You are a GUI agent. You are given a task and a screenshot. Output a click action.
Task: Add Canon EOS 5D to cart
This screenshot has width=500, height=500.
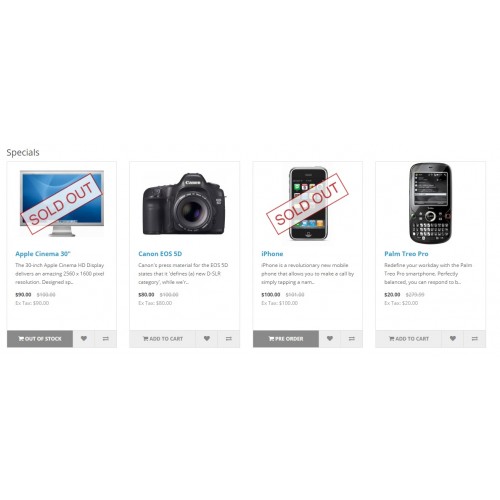pyautogui.click(x=163, y=339)
